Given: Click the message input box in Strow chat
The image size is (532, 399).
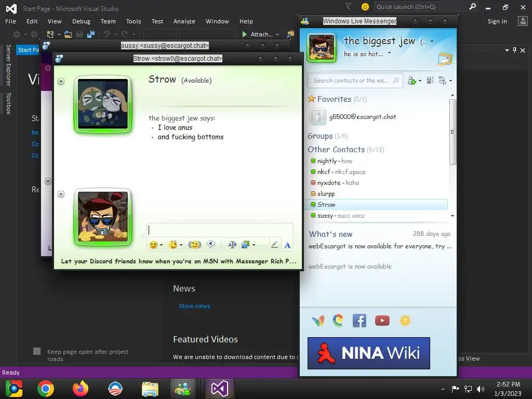Looking at the screenshot, I should (220, 230).
